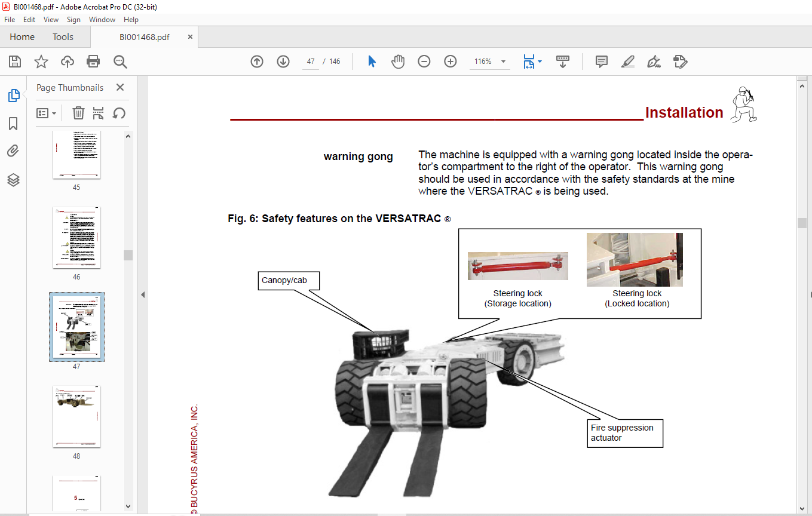
Task: Open Page Thumbnails sidebar icon
Action: [13, 96]
